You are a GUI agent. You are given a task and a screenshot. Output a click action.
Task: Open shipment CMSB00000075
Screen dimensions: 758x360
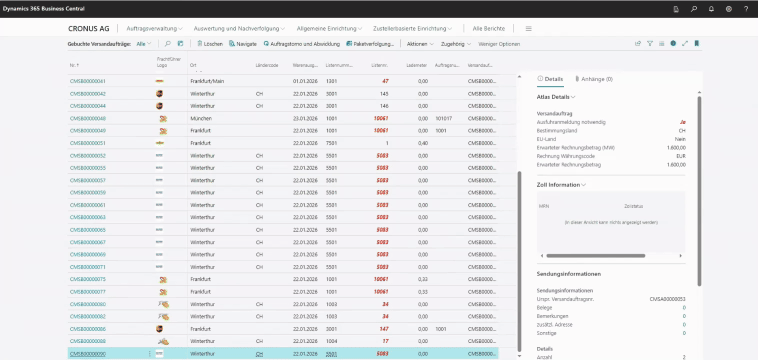pyautogui.click(x=87, y=279)
